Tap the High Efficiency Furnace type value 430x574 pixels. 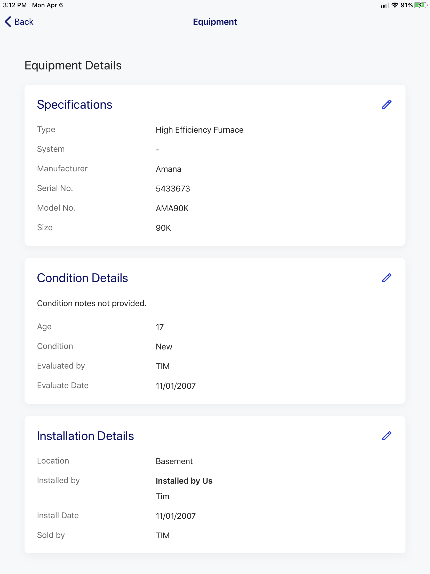tap(199, 130)
